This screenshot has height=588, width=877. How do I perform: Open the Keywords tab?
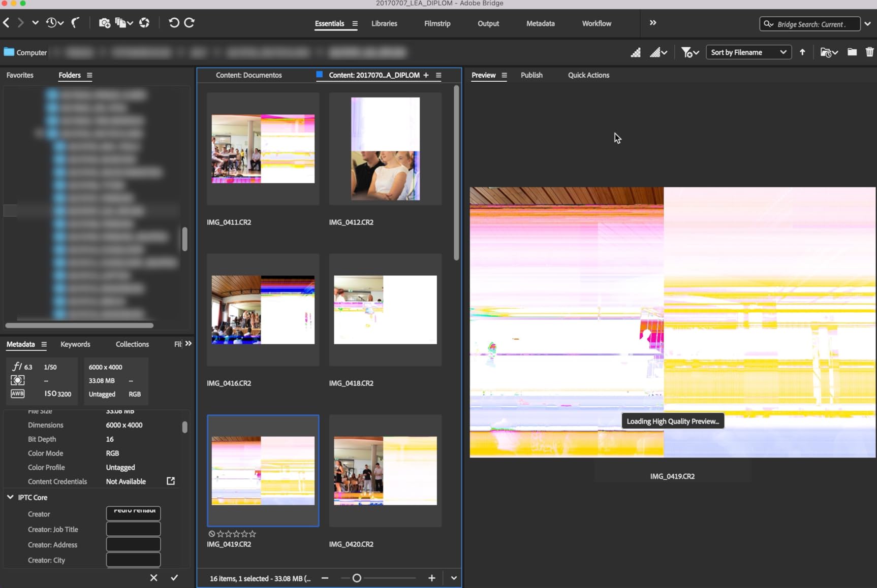coord(75,344)
